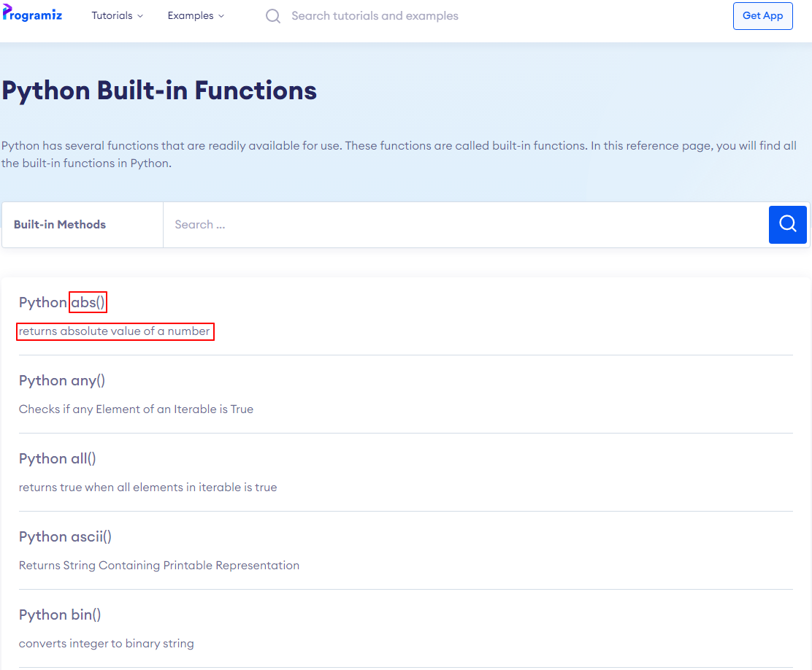Open the Tutorials dropdown menu
The height and width of the screenshot is (670, 812).
click(x=117, y=15)
